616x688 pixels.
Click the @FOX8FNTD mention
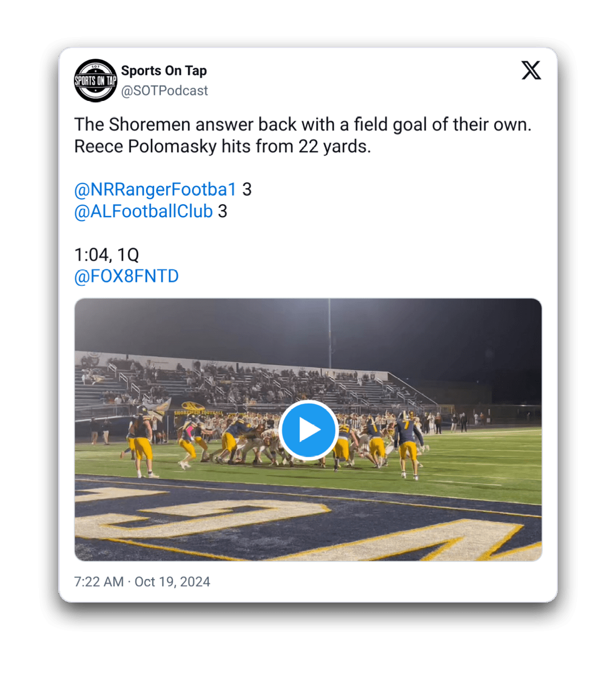127,276
